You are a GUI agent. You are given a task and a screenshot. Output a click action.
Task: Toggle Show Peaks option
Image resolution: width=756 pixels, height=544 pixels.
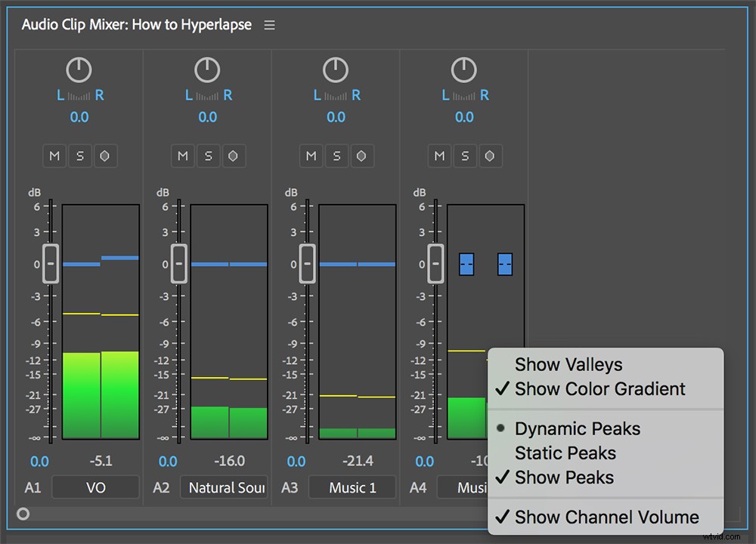565,477
